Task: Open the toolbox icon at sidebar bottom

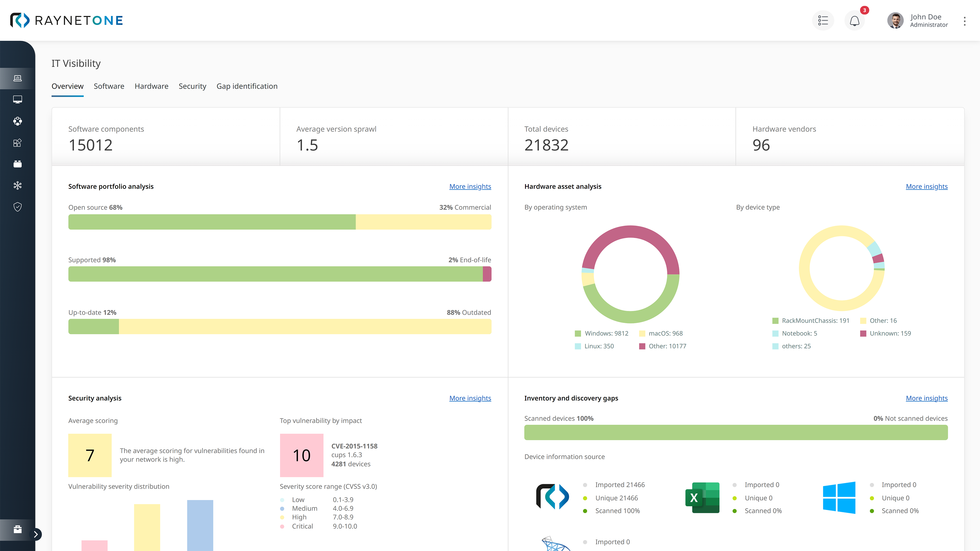Action: coord(18,529)
